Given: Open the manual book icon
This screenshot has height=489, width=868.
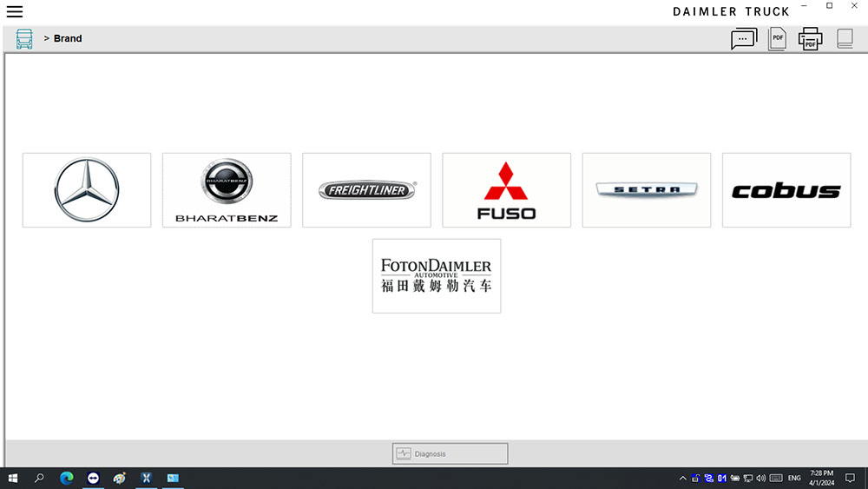Looking at the screenshot, I should [x=845, y=39].
